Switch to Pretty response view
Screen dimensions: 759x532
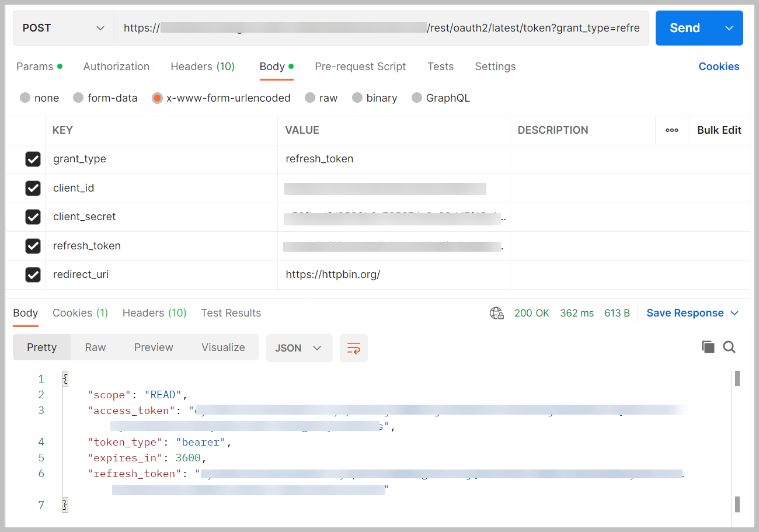coord(42,347)
